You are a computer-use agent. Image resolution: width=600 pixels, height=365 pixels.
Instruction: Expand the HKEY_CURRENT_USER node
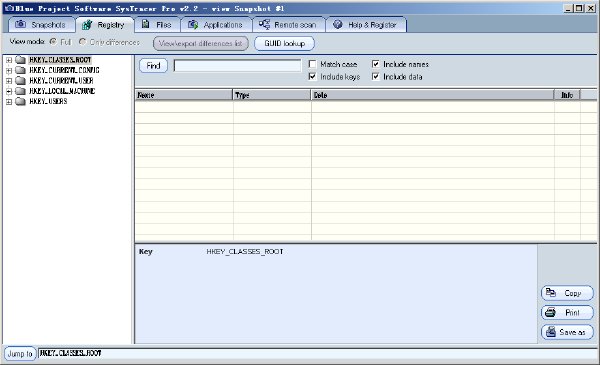pyautogui.click(x=9, y=81)
